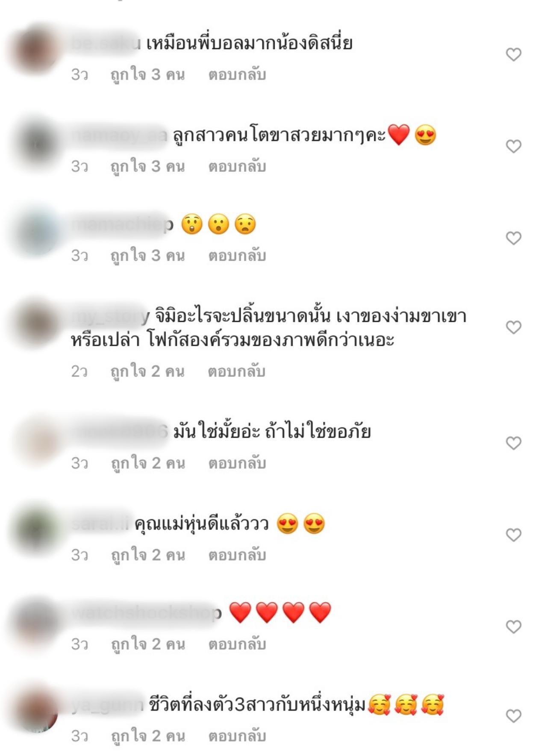Like the comment 'เหมือนพี่บอลมากน้องดิสนี่ย'
This screenshot has height=756, width=547.
coord(513,54)
